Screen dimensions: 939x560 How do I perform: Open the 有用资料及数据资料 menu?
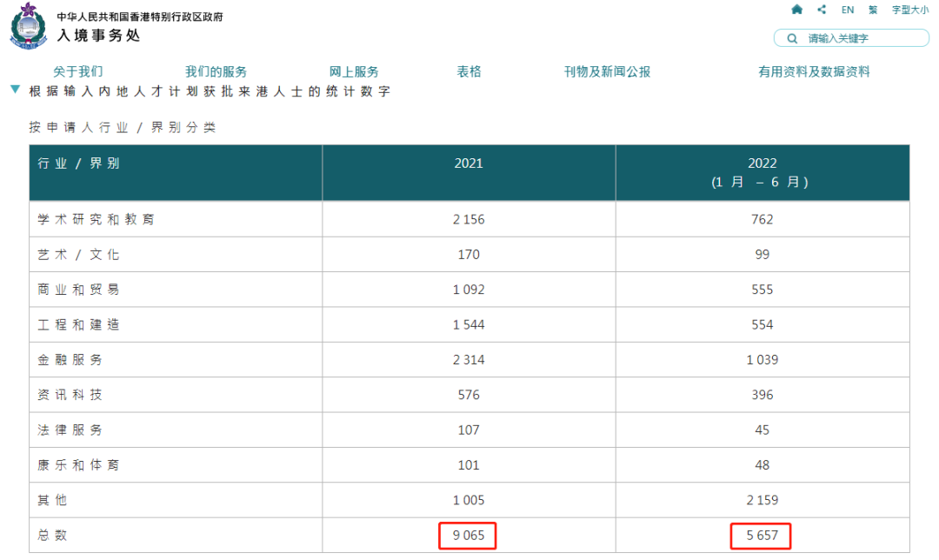(814, 72)
